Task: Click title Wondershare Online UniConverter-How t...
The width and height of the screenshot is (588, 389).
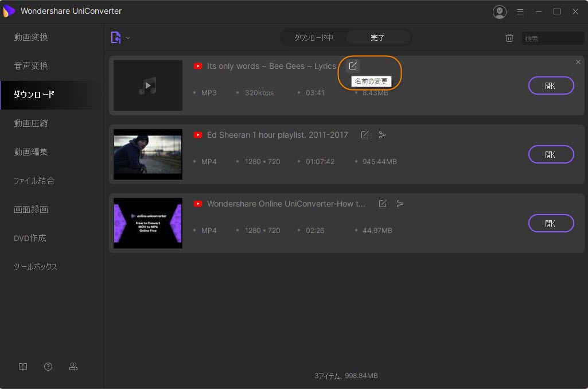Action: point(286,204)
